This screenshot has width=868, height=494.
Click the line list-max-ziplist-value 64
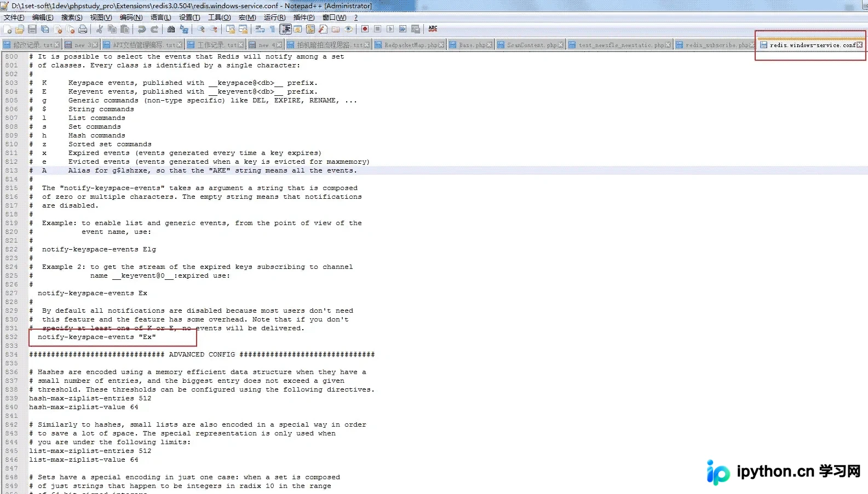[83, 459]
